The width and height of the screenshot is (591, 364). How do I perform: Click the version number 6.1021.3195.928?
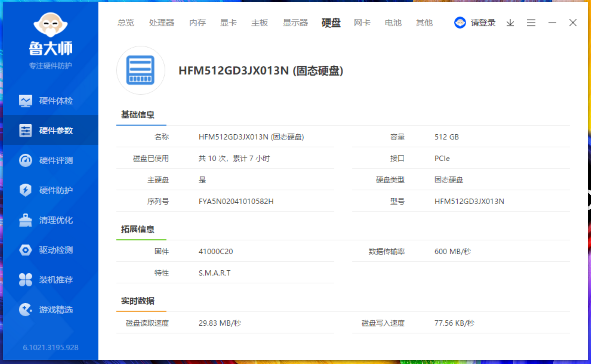click(51, 347)
